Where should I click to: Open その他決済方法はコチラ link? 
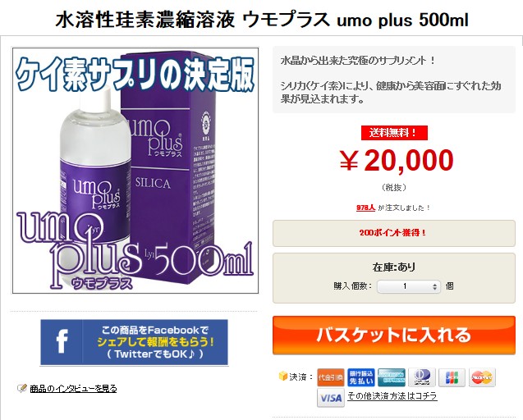click(392, 396)
